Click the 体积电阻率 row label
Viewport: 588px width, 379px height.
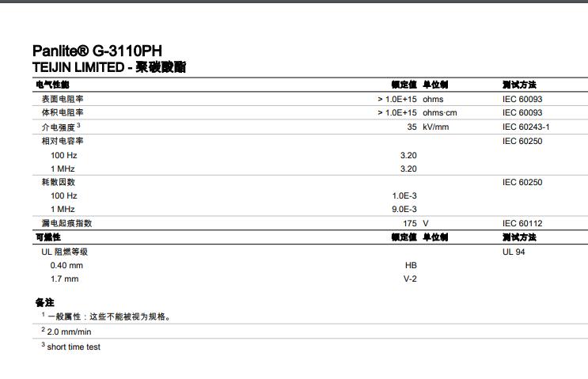coord(63,113)
